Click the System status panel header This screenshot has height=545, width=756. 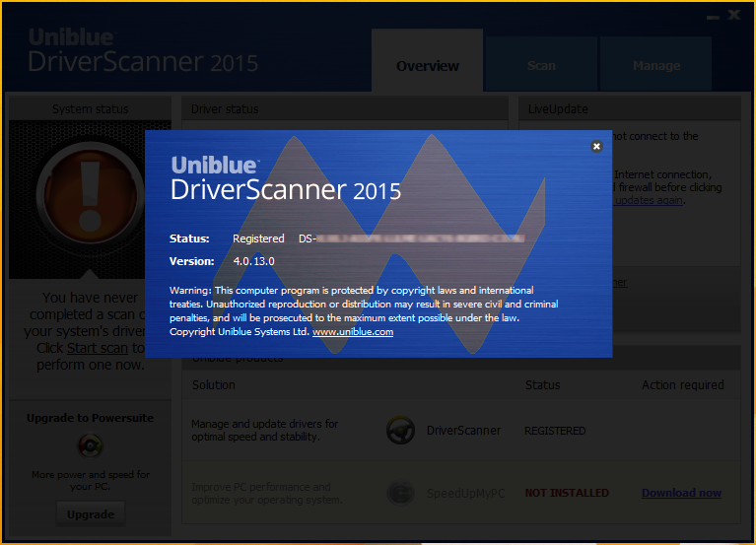tap(90, 109)
